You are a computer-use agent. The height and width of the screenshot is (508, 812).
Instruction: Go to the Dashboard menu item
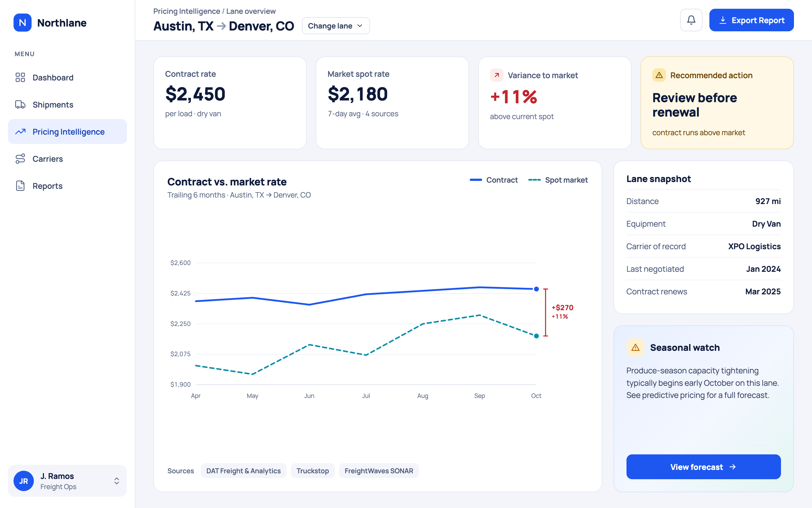coord(67,77)
